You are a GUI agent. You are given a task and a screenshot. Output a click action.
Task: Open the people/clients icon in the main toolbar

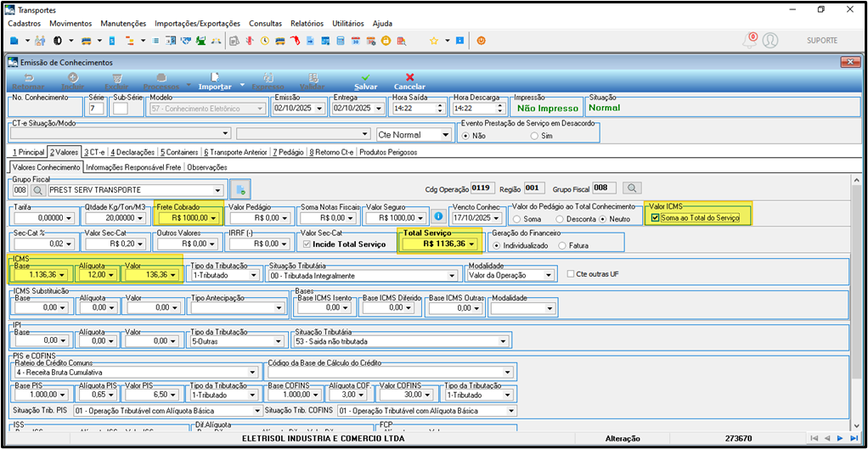coord(40,41)
